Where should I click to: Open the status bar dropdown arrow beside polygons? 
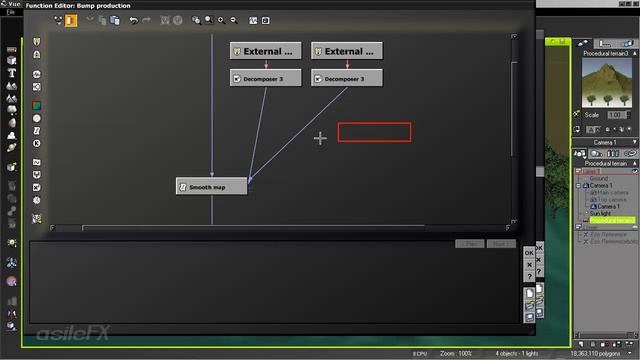[631, 353]
